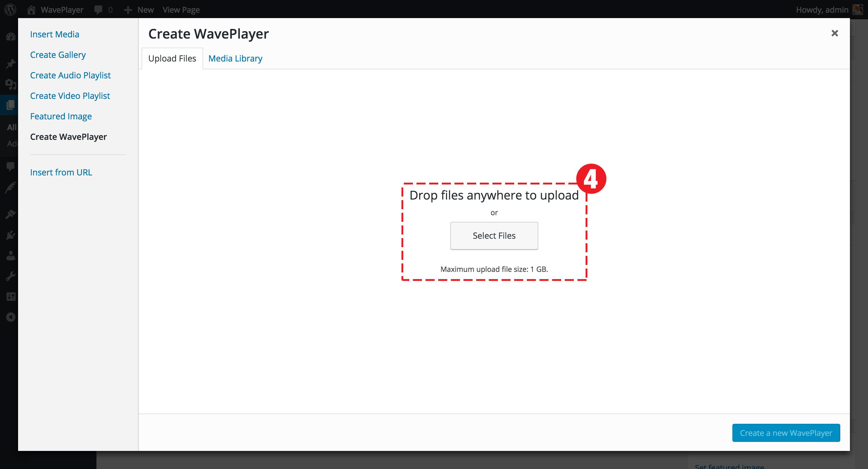868x469 pixels.
Task: Click the home icon beside WavePlayer
Action: point(31,9)
